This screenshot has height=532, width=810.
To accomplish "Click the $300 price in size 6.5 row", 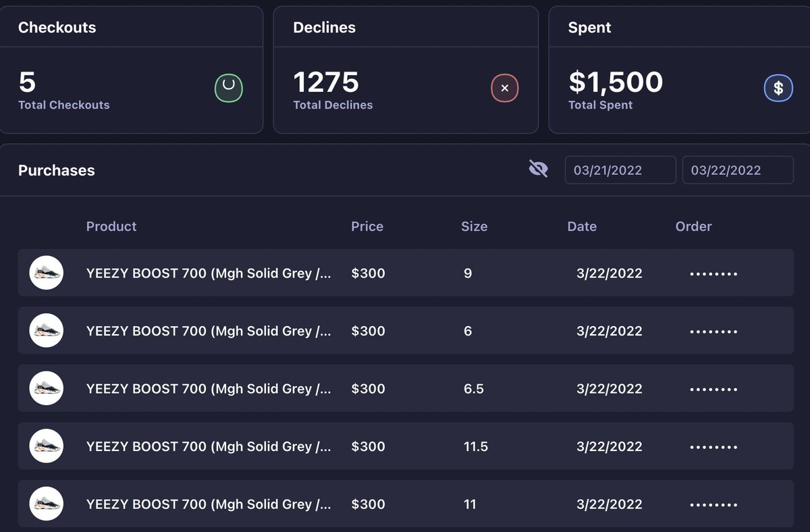I will pyautogui.click(x=368, y=389).
